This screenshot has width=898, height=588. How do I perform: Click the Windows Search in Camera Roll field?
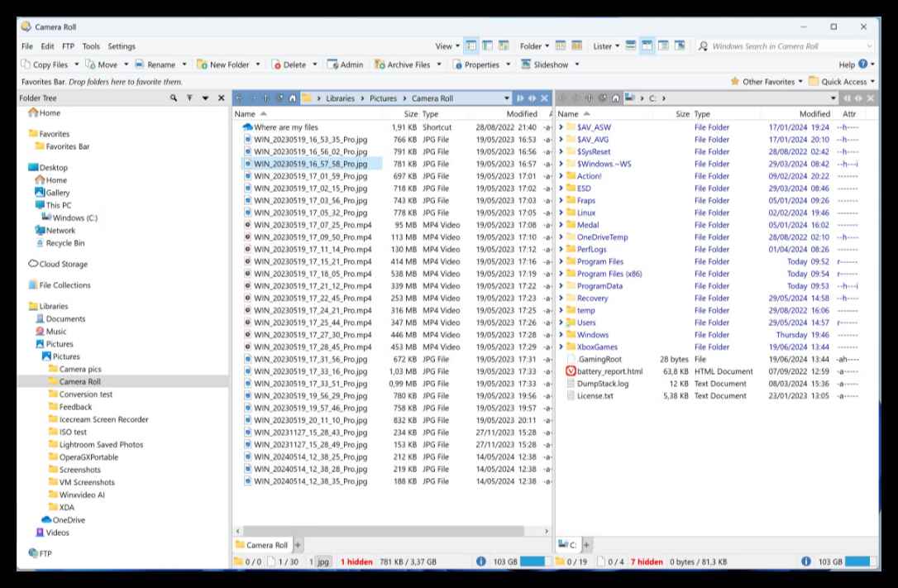click(785, 46)
